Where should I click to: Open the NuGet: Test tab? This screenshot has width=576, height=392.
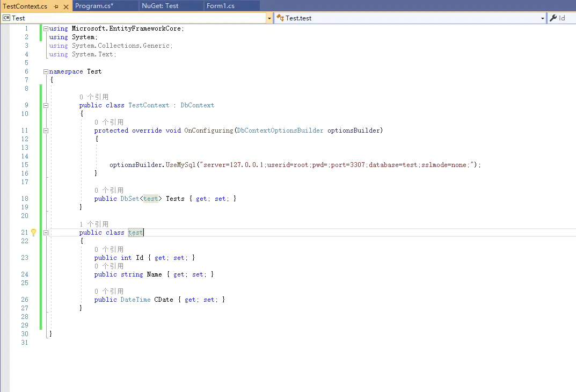click(x=160, y=6)
